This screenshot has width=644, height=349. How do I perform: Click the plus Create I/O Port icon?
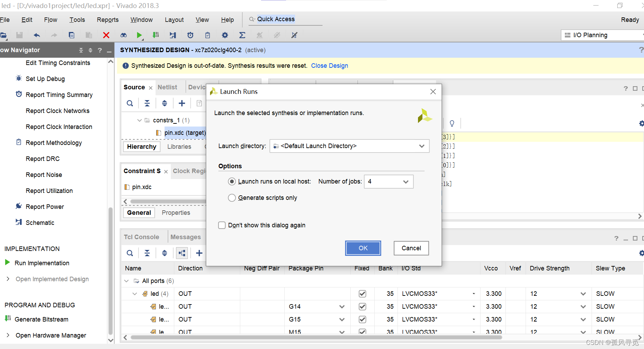coord(199,253)
